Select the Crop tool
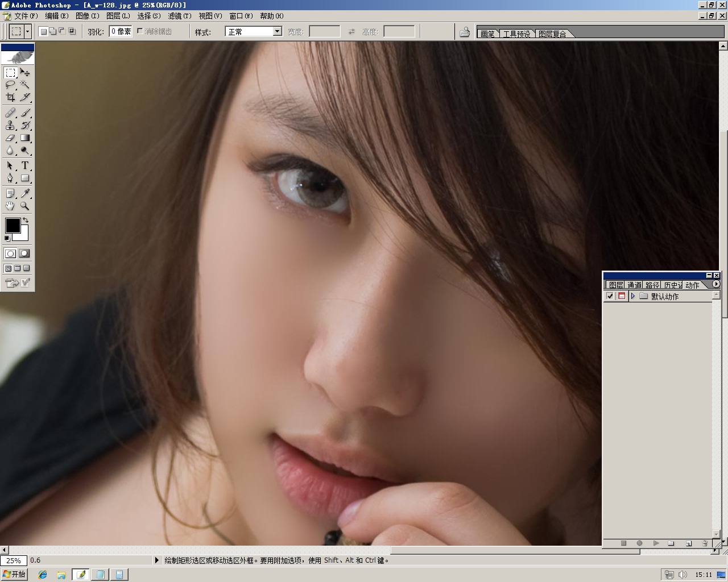 10,97
